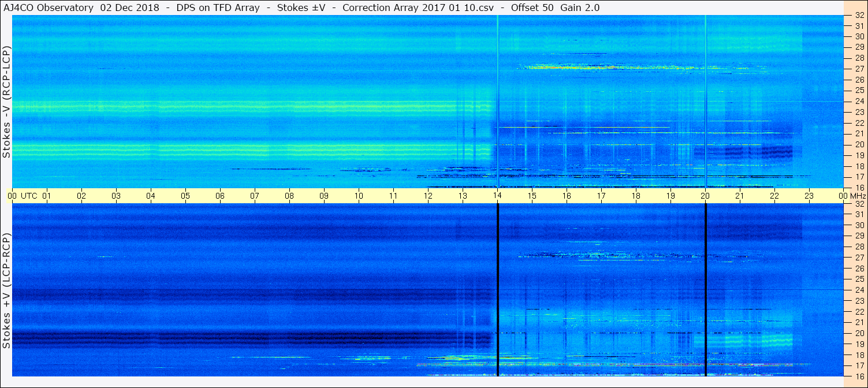Select the 24 frequency label of upper panel

click(x=859, y=101)
